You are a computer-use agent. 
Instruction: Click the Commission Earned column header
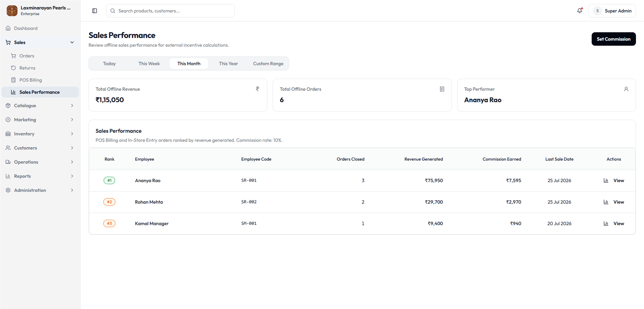click(502, 159)
